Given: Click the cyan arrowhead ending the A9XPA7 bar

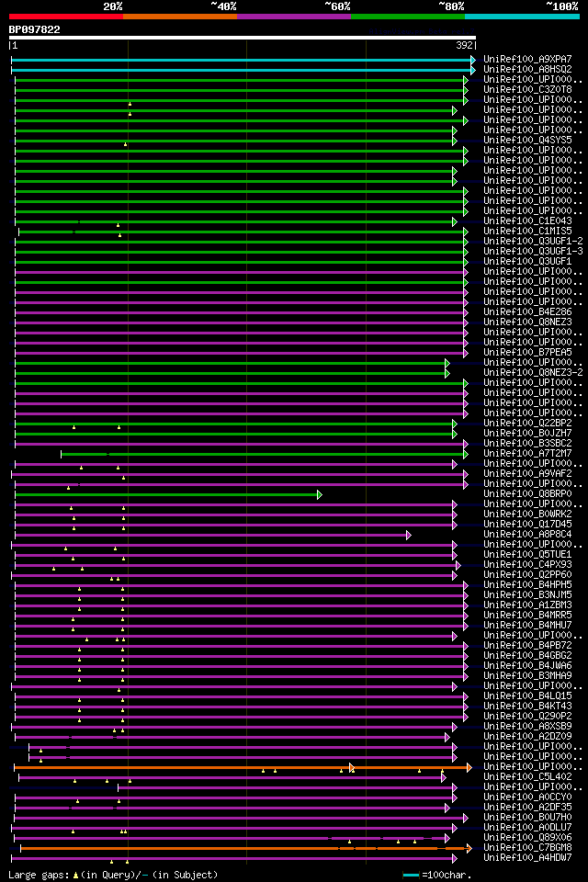Looking at the screenshot, I should click(x=473, y=60).
